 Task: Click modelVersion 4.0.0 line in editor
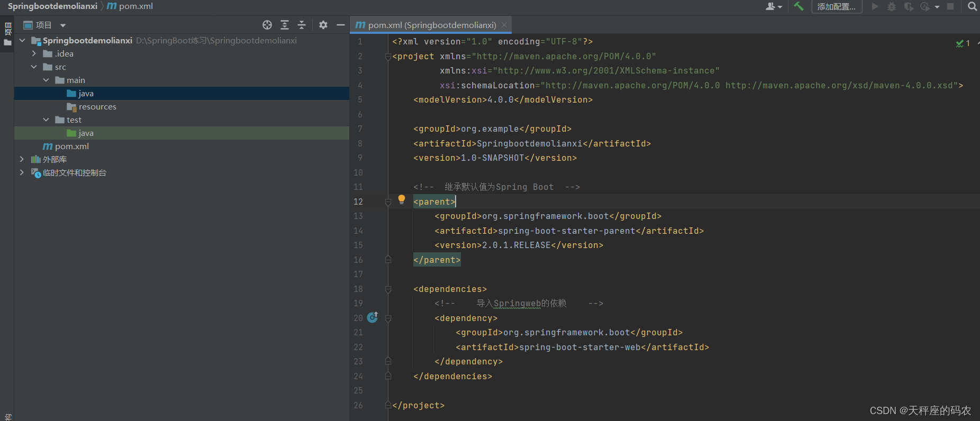[x=503, y=100]
